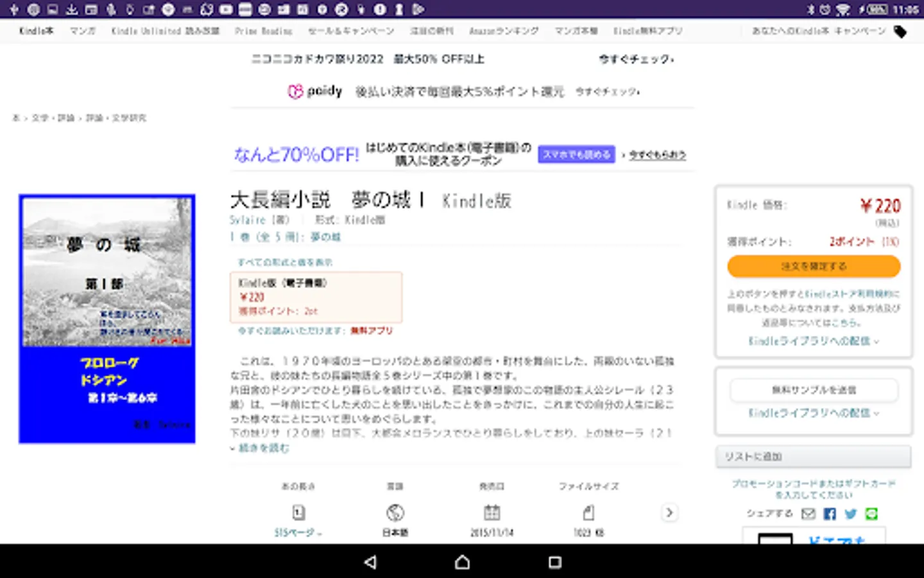Click the なんと70%OFF! coupon banner text

[x=296, y=155]
